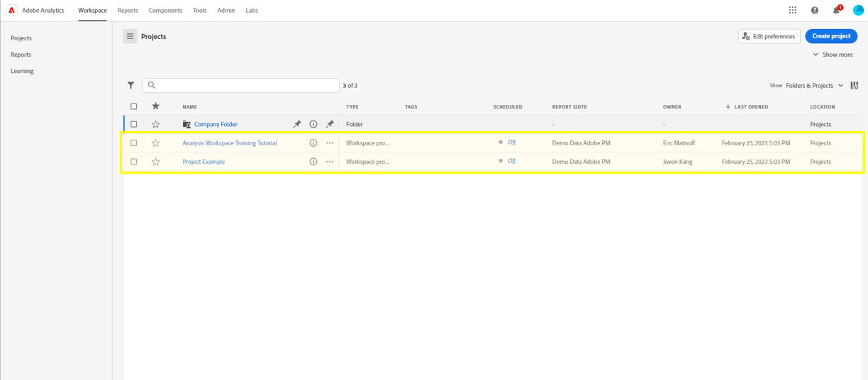Click owner Jiwon Kang cell
Screen dimensions: 868x380
678,162
